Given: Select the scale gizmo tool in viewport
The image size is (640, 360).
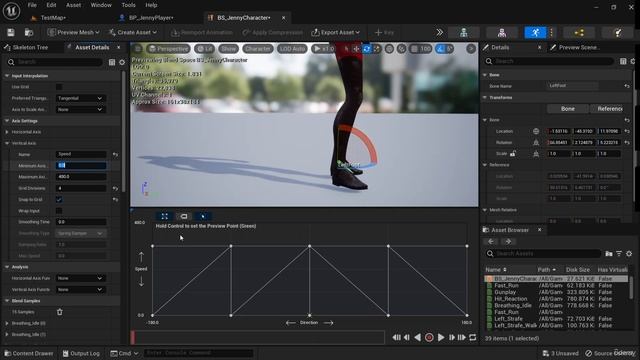Looking at the screenshot, I should click(376, 49).
